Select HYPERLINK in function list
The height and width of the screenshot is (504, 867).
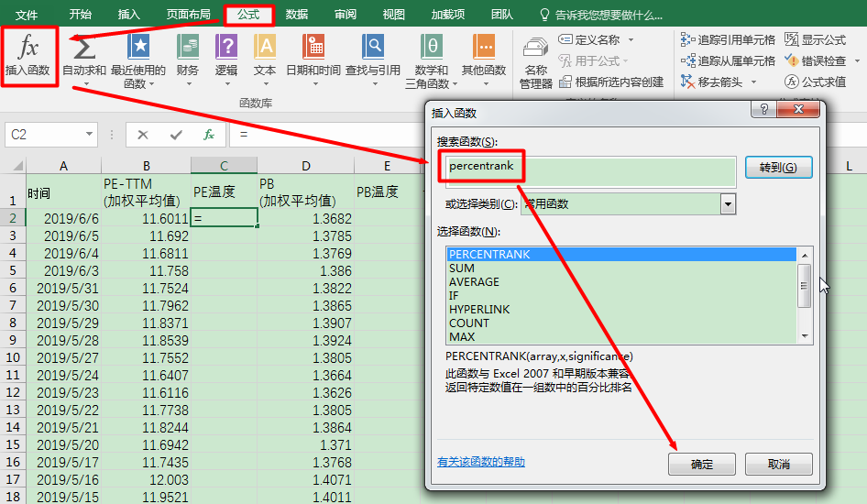[x=621, y=310]
